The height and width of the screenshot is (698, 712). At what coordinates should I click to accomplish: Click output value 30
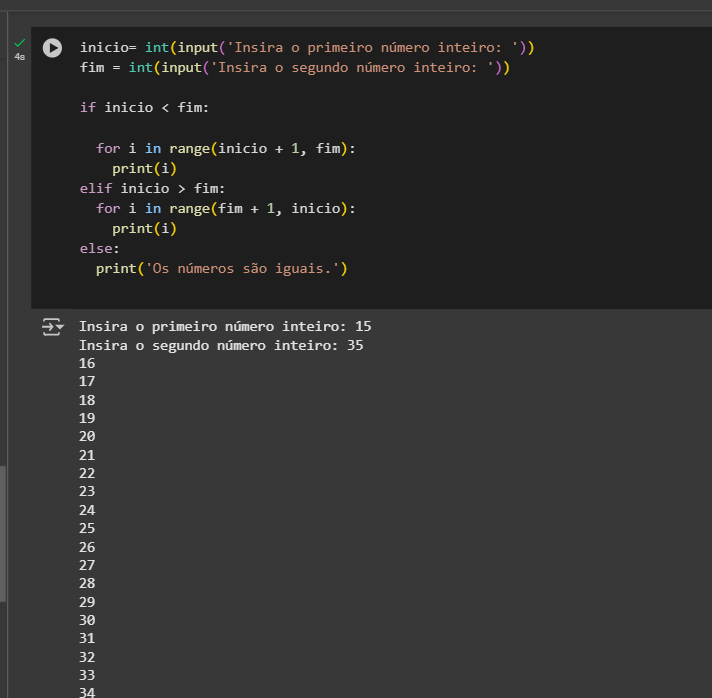(x=87, y=620)
